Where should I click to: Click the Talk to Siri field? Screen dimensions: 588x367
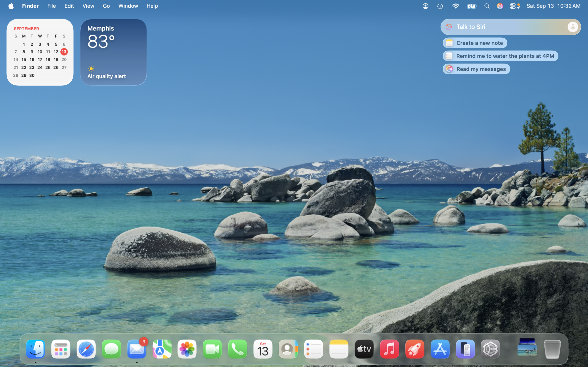coord(505,27)
